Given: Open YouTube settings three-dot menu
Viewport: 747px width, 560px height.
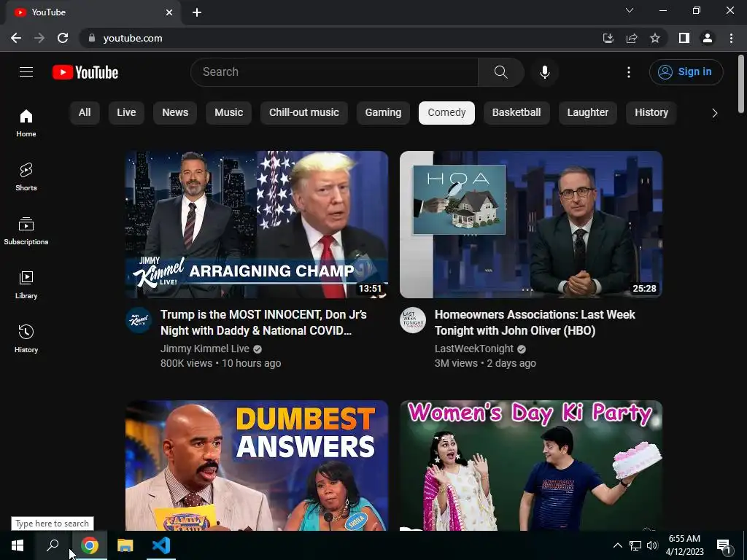Looking at the screenshot, I should (x=629, y=72).
